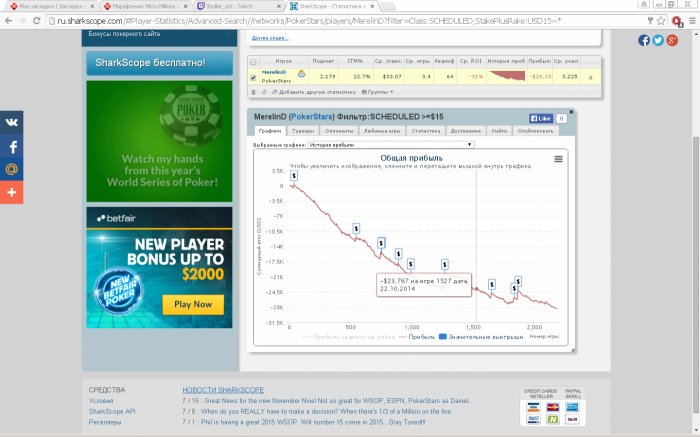
Task: Switch to the 'Графики' tab
Action: (270, 131)
